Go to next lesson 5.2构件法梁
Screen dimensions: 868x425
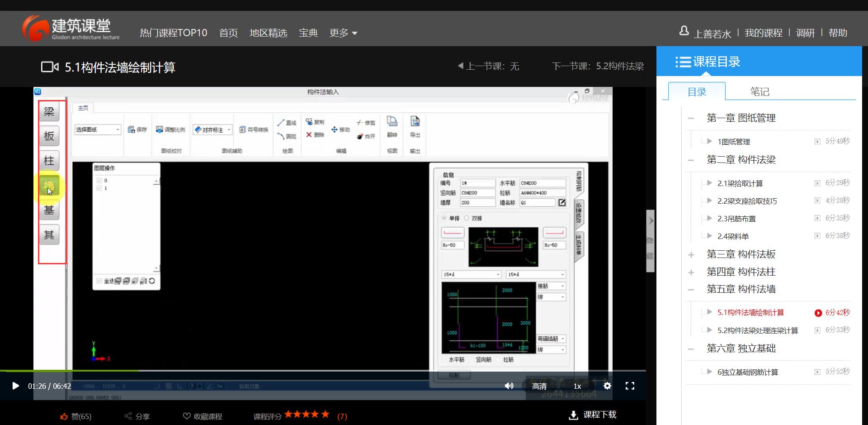point(598,66)
